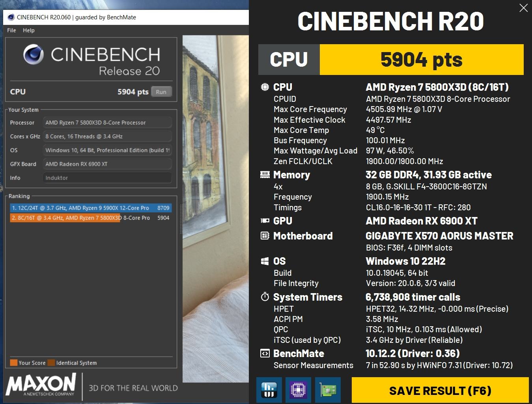This screenshot has width=532, height=404.
Task: Open the File menu in Cinebench
Action: pyautogui.click(x=11, y=30)
